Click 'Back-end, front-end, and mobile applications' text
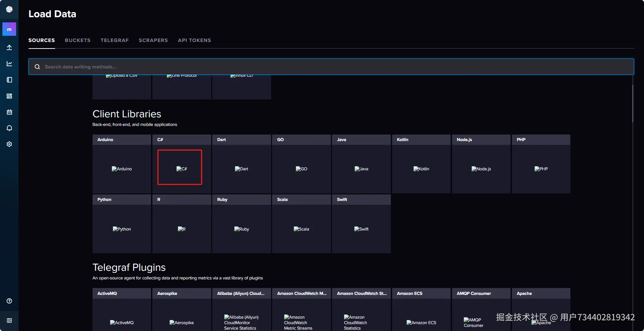Viewport: 644px width, 331px height. 135,125
